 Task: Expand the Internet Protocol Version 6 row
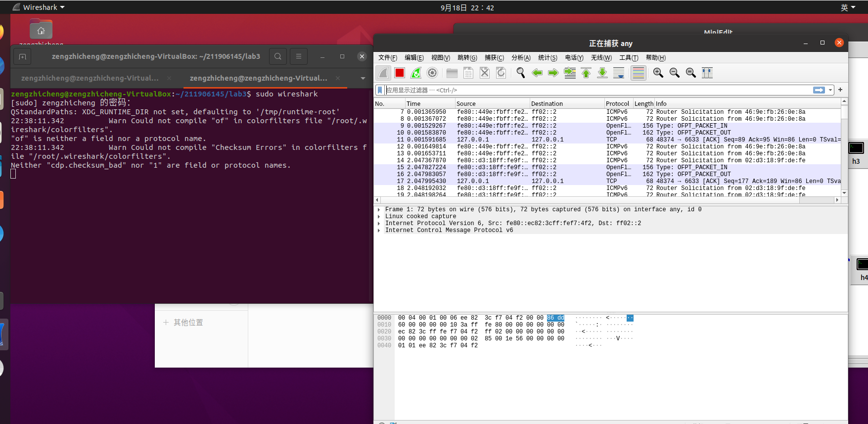coord(379,224)
